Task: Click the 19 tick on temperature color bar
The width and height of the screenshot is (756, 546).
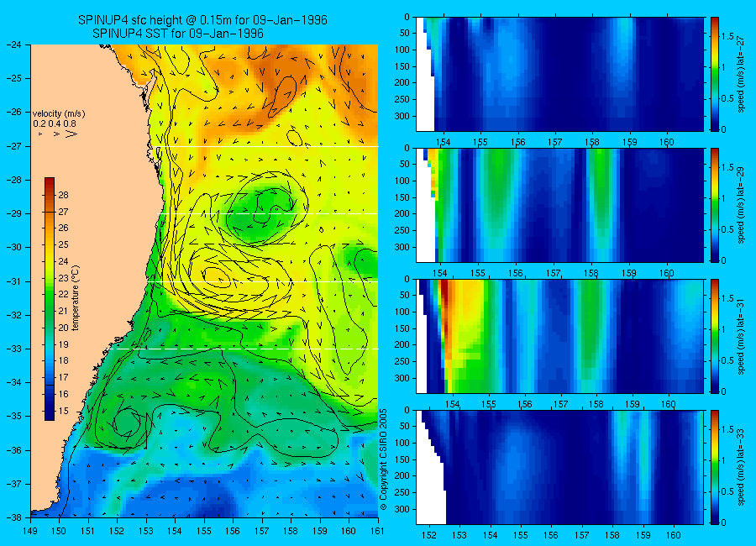Action: coord(63,344)
